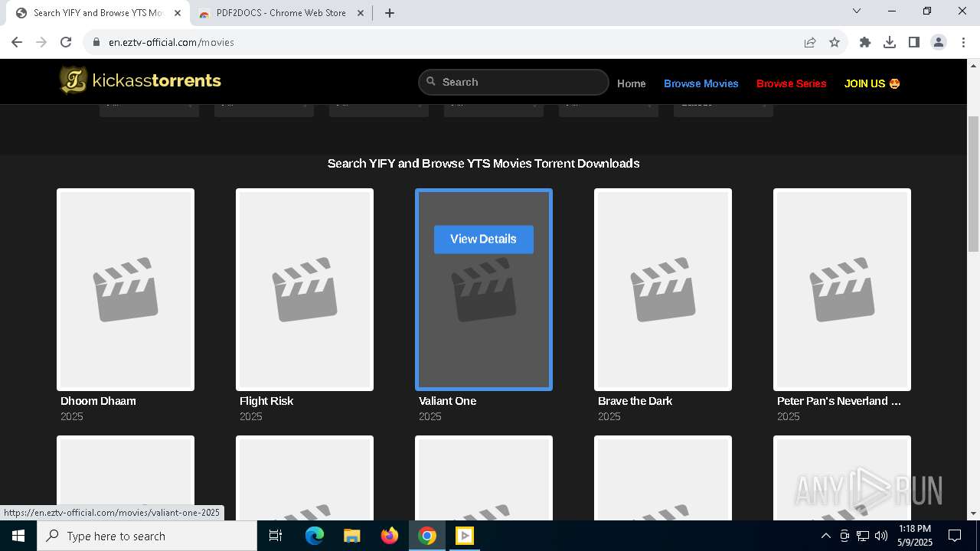980x551 pixels.
Task: Open Browse Movies in the navigation
Action: click(701, 83)
